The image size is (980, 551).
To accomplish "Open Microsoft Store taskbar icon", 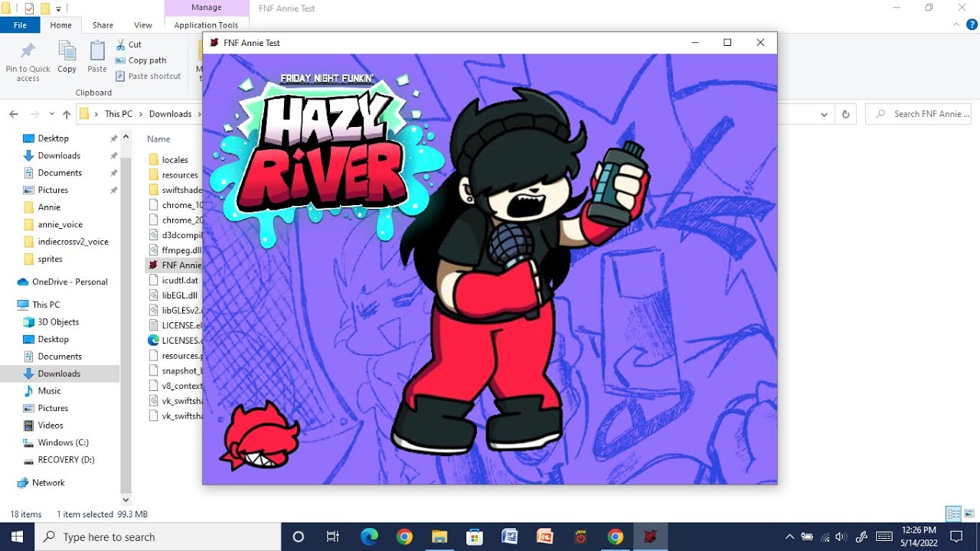I will 475,536.
